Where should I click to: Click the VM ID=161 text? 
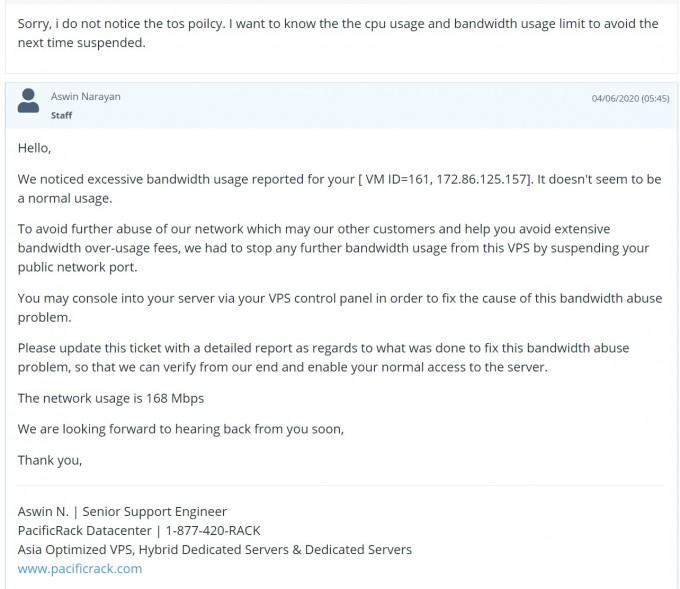(x=397, y=179)
